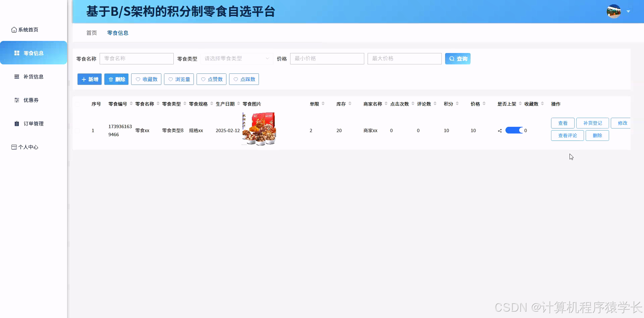Expand the user avatar dropdown arrow

628,11
